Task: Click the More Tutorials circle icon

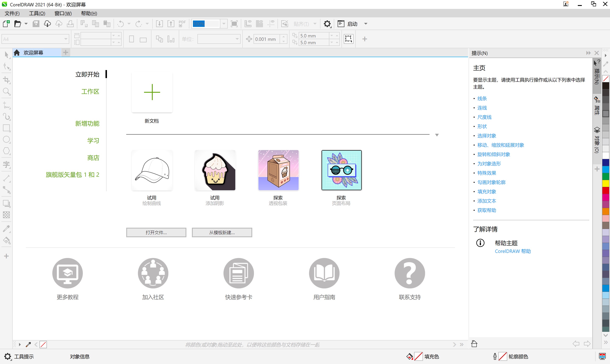Action: (68, 273)
